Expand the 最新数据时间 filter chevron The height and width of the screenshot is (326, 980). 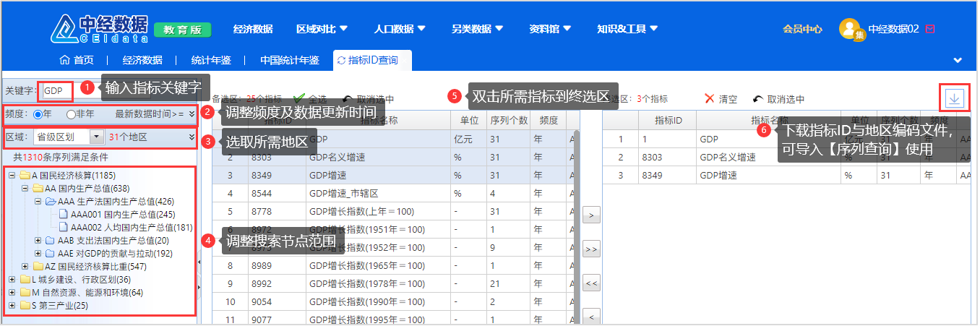[192, 113]
